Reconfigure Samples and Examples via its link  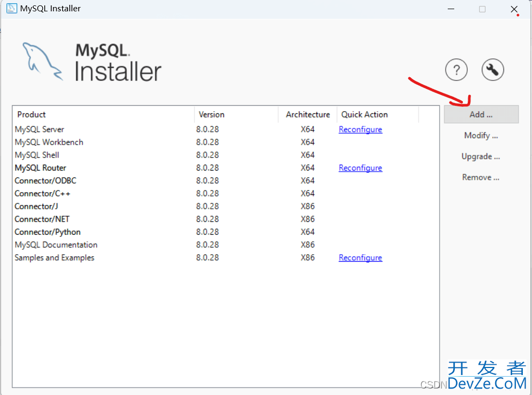pos(360,258)
